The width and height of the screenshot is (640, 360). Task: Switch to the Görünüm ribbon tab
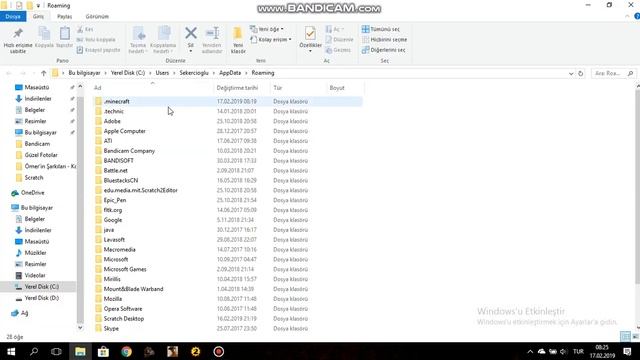[x=97, y=16]
